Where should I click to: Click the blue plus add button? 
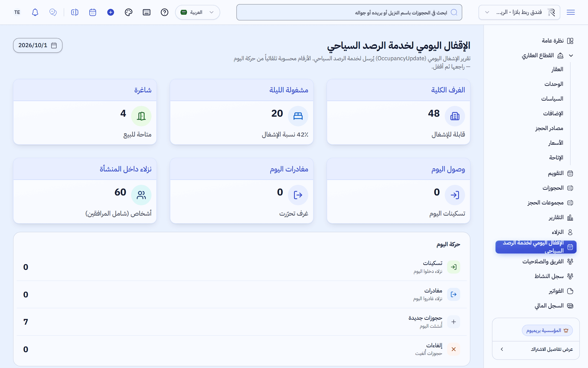click(111, 12)
